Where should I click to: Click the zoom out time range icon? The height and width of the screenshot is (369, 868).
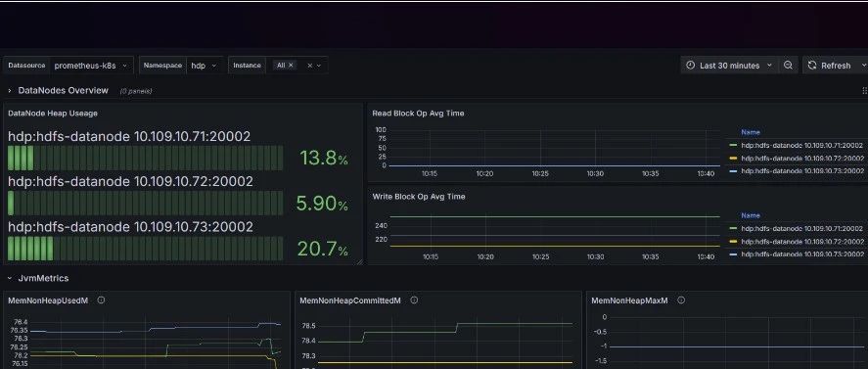click(788, 66)
